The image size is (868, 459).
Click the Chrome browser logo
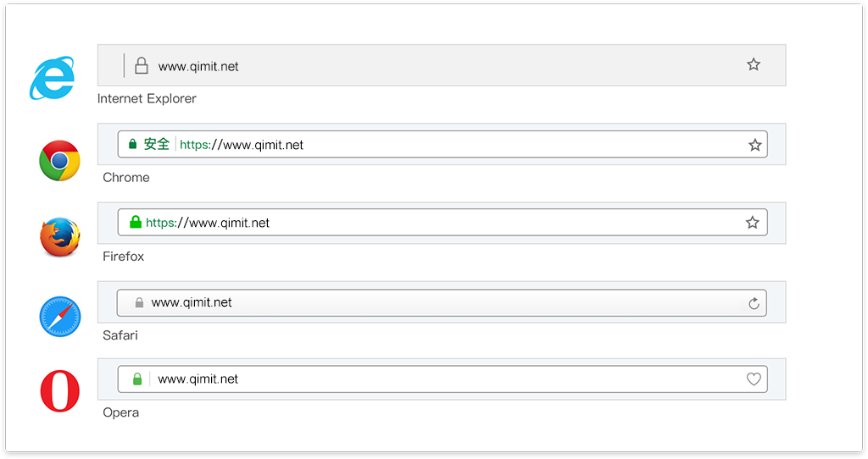pyautogui.click(x=60, y=160)
